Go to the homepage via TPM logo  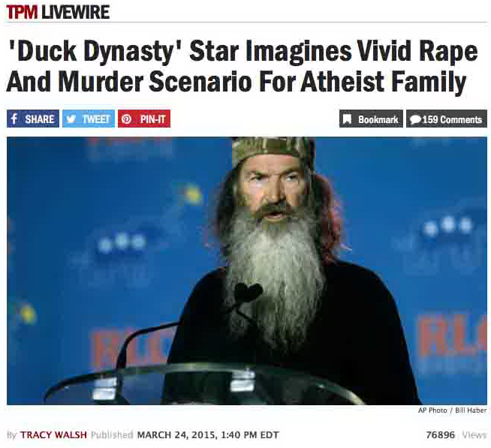[22, 12]
